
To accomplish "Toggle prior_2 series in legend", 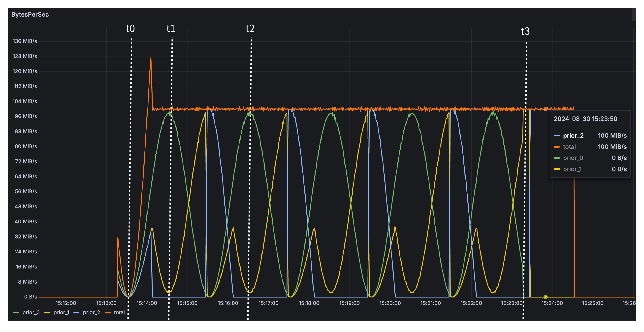I will (91, 312).
